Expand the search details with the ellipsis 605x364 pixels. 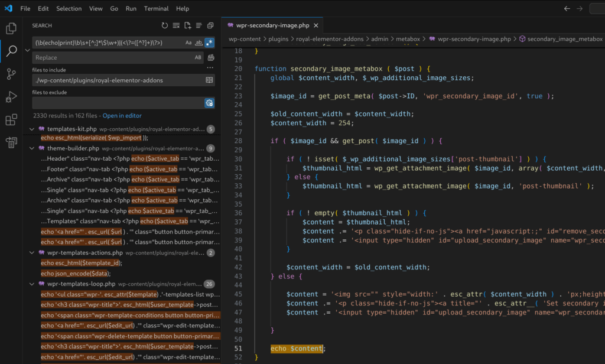(210, 67)
